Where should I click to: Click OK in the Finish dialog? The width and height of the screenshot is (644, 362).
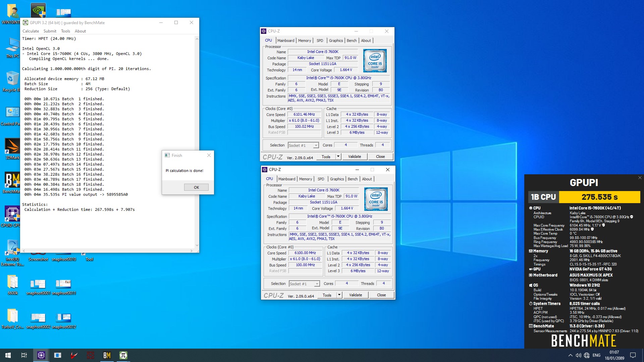[196, 187]
